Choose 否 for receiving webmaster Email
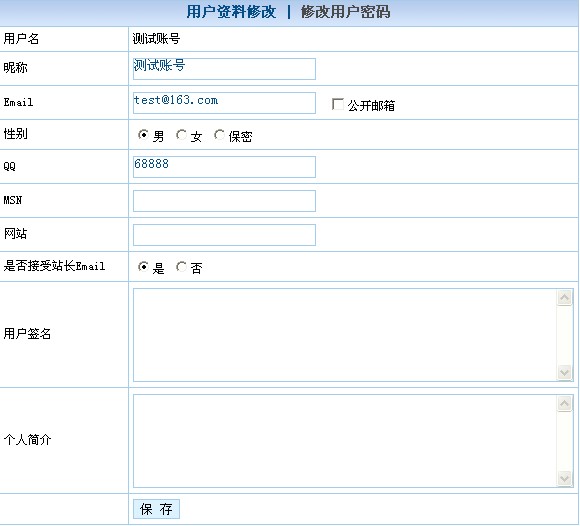This screenshot has height=526, width=580. point(181,266)
